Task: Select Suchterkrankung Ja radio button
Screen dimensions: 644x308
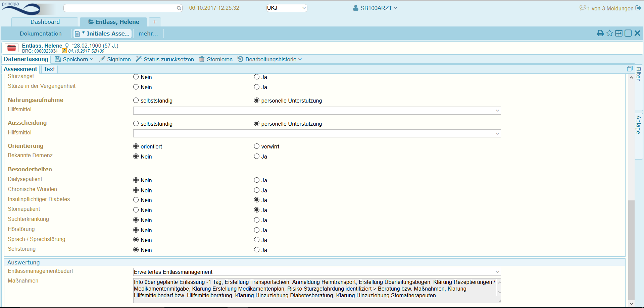Action: coord(257,220)
